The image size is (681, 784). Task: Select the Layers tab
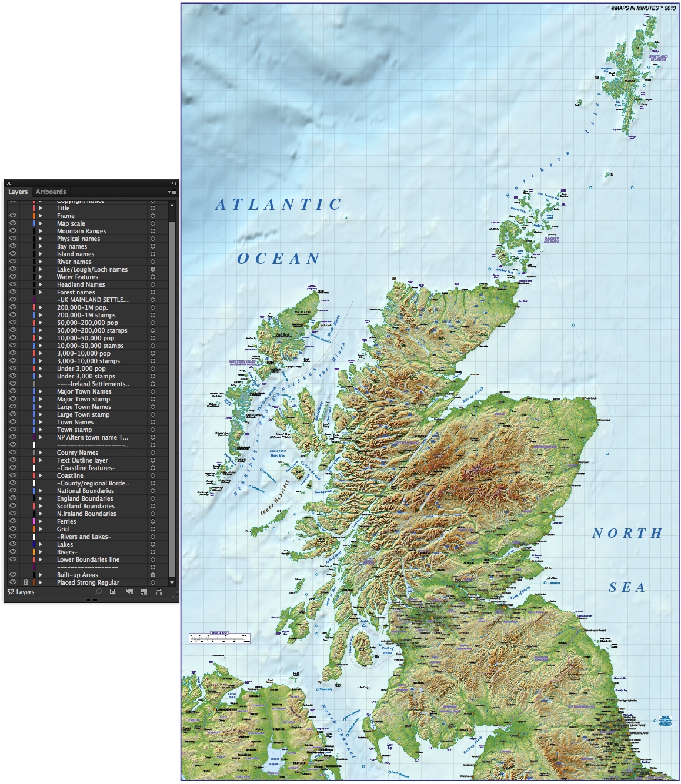17,192
